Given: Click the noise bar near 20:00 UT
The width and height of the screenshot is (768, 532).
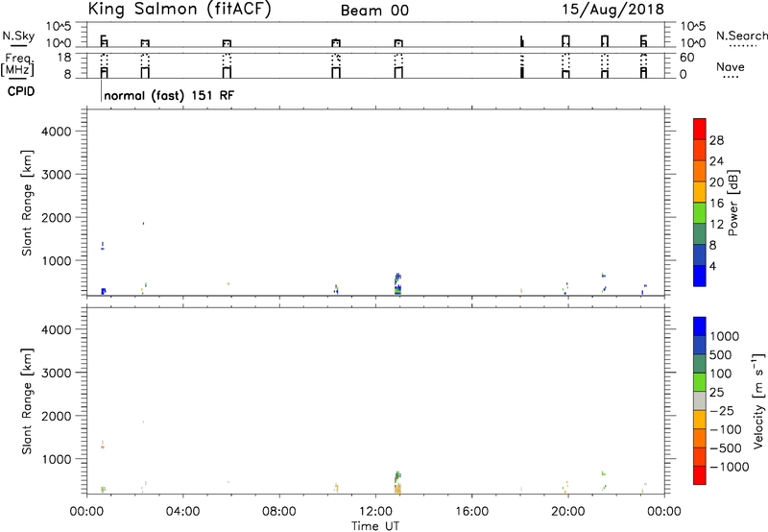Looking at the screenshot, I should pyautogui.click(x=565, y=40).
